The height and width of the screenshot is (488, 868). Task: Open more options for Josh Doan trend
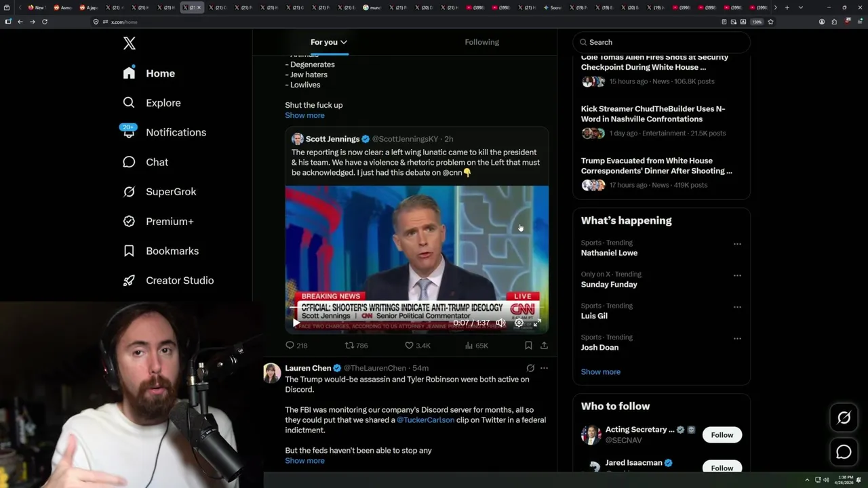point(737,339)
